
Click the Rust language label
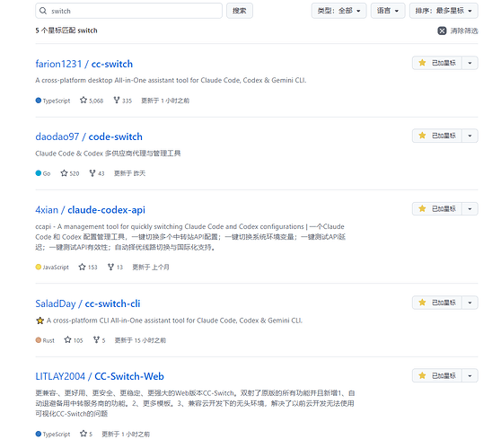[48, 340]
